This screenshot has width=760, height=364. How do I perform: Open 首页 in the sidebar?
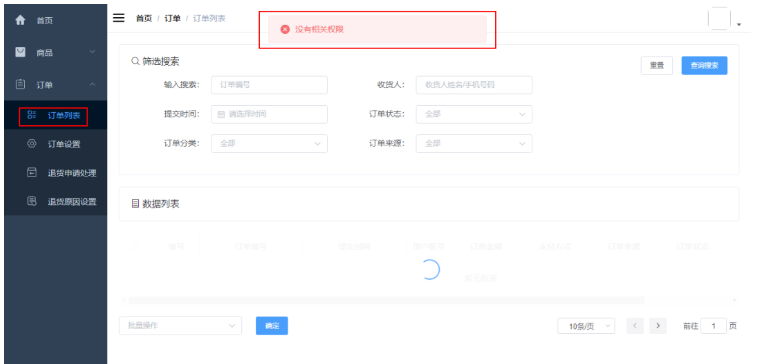coord(55,20)
